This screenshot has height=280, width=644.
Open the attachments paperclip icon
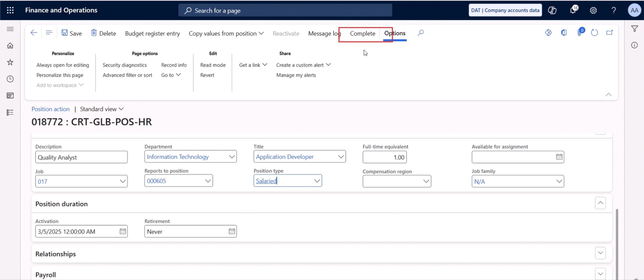tap(580, 32)
